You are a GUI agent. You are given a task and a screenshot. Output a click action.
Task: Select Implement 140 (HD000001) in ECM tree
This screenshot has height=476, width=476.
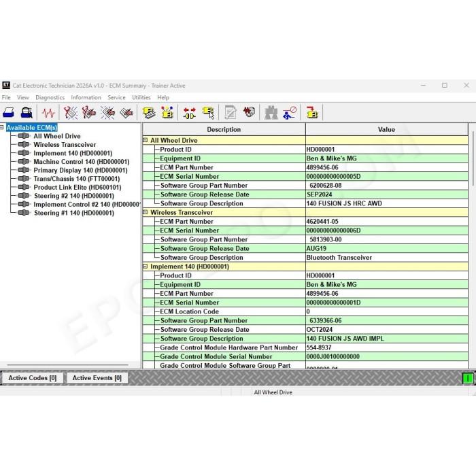click(x=73, y=153)
